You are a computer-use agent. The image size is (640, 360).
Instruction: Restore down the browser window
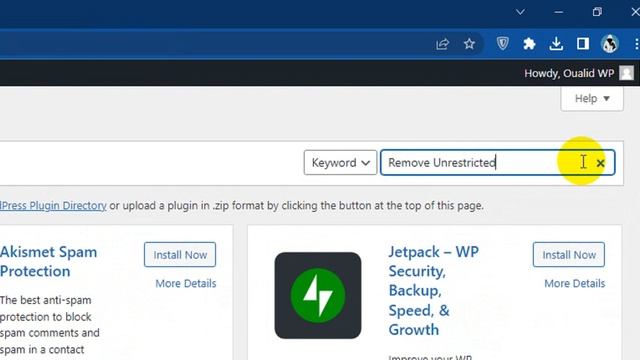click(597, 12)
